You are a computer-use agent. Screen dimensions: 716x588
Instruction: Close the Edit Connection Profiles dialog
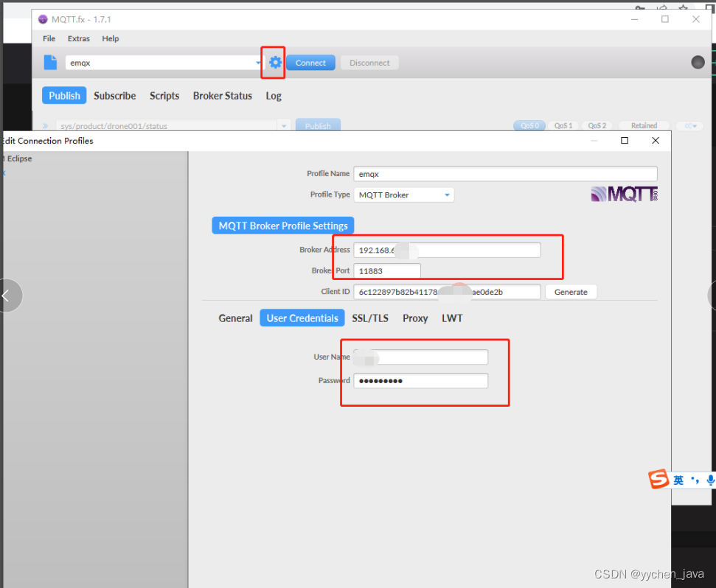click(656, 141)
